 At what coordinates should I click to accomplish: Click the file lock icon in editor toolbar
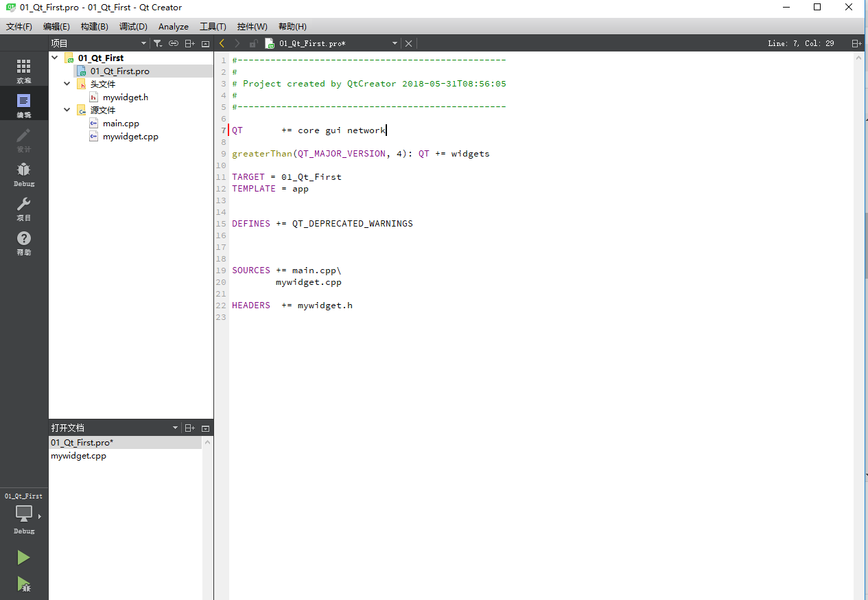[x=253, y=43]
